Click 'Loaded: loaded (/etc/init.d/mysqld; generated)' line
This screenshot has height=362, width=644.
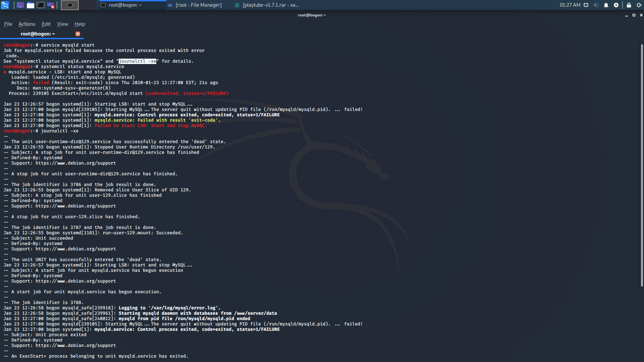coord(73,77)
